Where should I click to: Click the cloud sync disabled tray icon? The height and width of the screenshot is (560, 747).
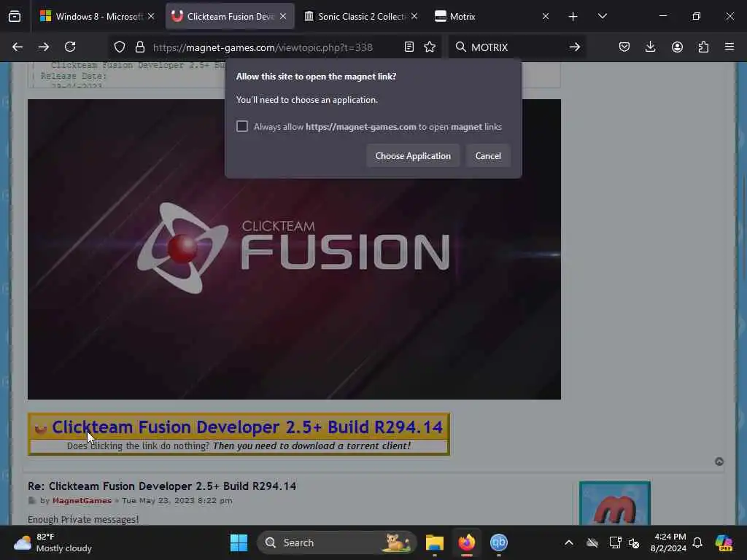[x=592, y=542]
